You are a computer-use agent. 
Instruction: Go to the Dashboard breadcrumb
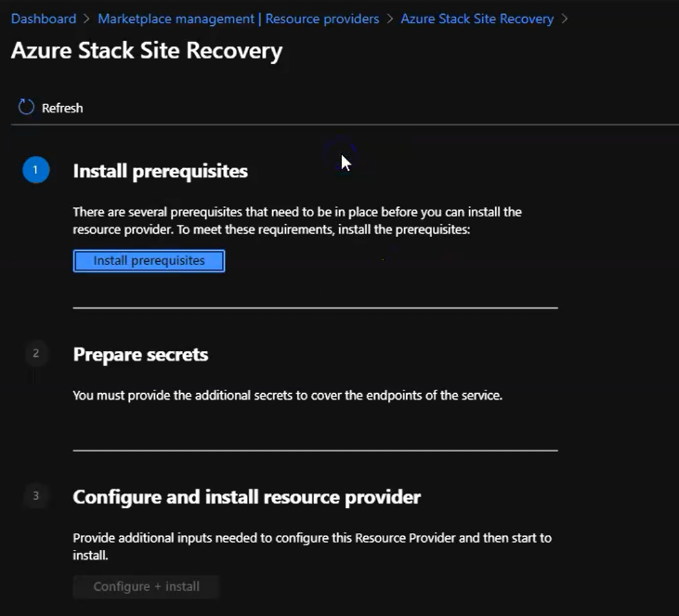click(44, 19)
